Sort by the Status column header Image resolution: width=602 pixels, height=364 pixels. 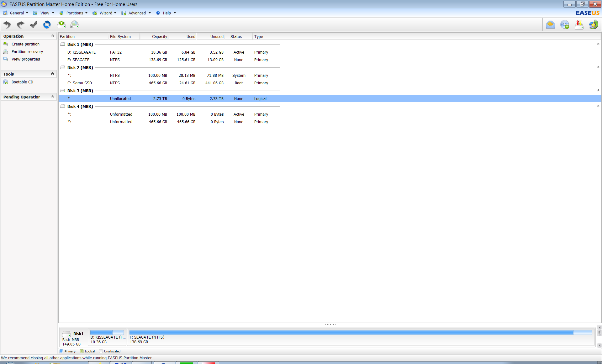(x=238, y=37)
